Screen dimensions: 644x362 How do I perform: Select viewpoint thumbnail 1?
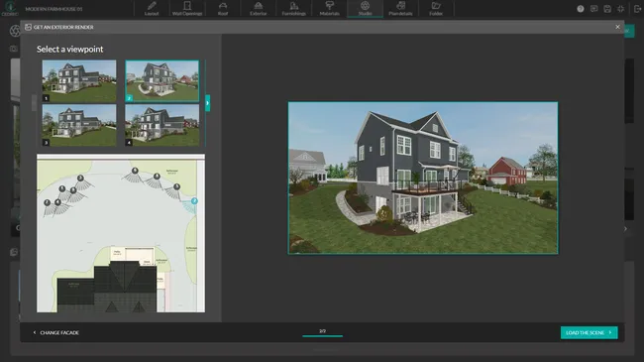point(79,81)
